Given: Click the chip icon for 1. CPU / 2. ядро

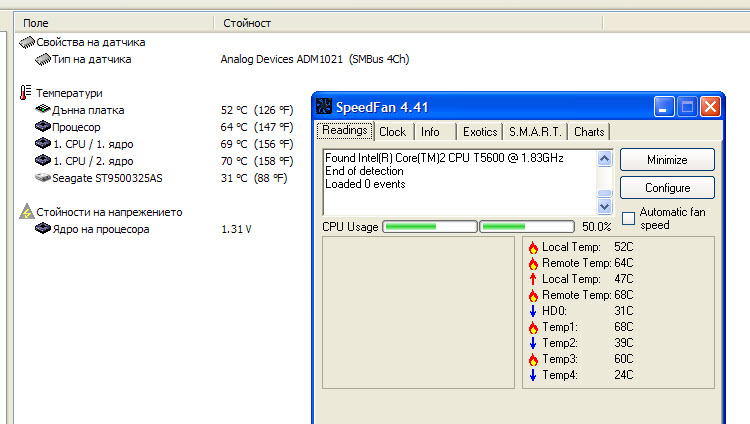Looking at the screenshot, I should pyautogui.click(x=43, y=160).
